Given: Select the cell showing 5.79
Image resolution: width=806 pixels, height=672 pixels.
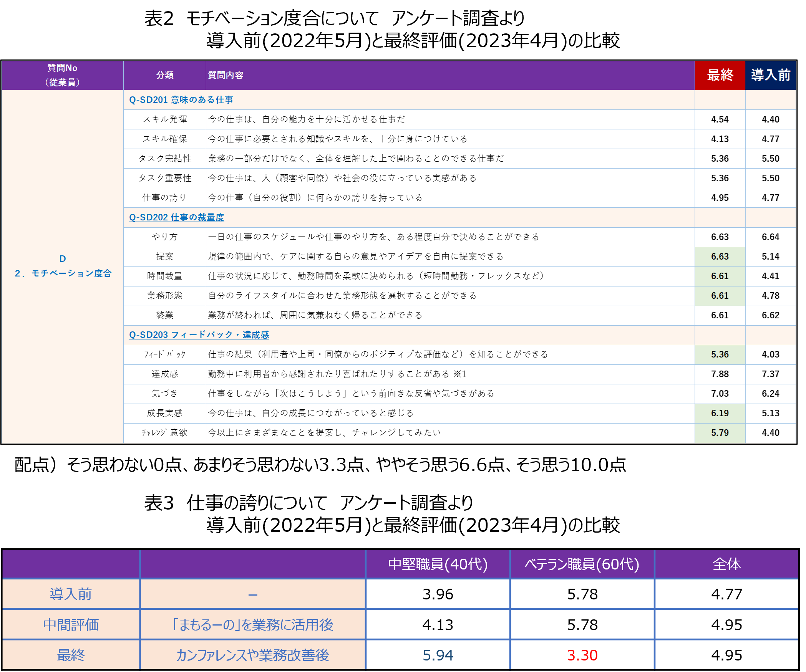Looking at the screenshot, I should coord(720,433).
